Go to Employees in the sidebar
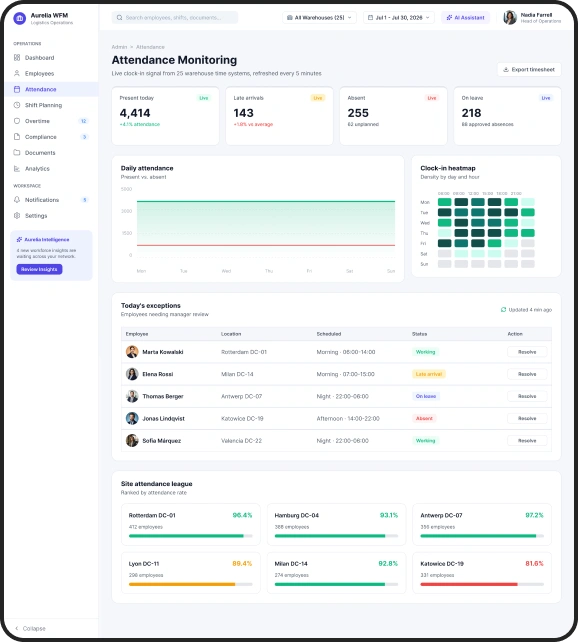The height and width of the screenshot is (642, 578). click(51, 74)
